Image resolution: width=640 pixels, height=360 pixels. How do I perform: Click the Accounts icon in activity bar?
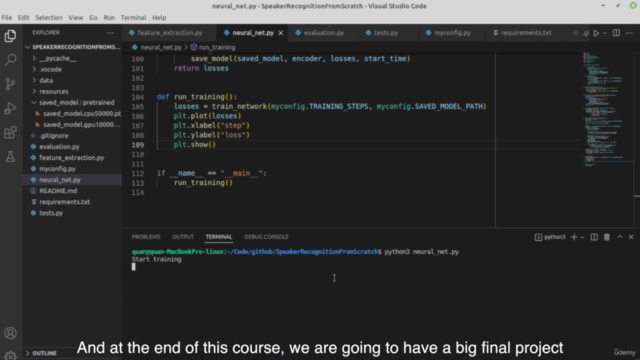click(x=11, y=333)
